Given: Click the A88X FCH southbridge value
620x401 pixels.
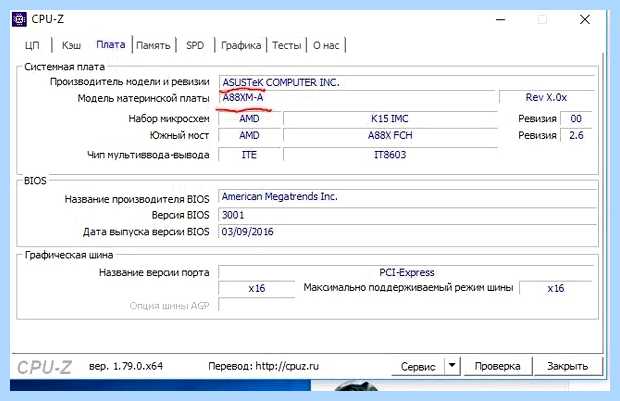Looking at the screenshot, I should [390, 135].
